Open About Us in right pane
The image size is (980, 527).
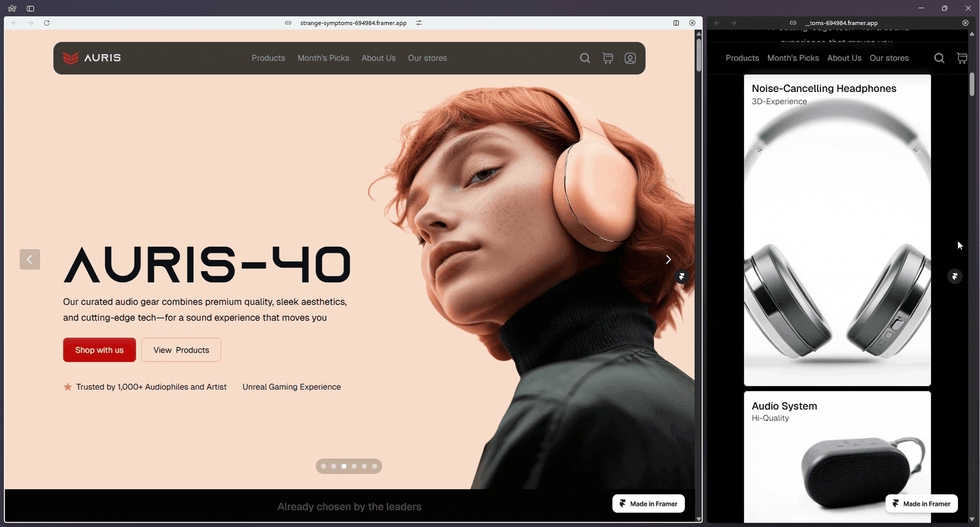pos(844,58)
